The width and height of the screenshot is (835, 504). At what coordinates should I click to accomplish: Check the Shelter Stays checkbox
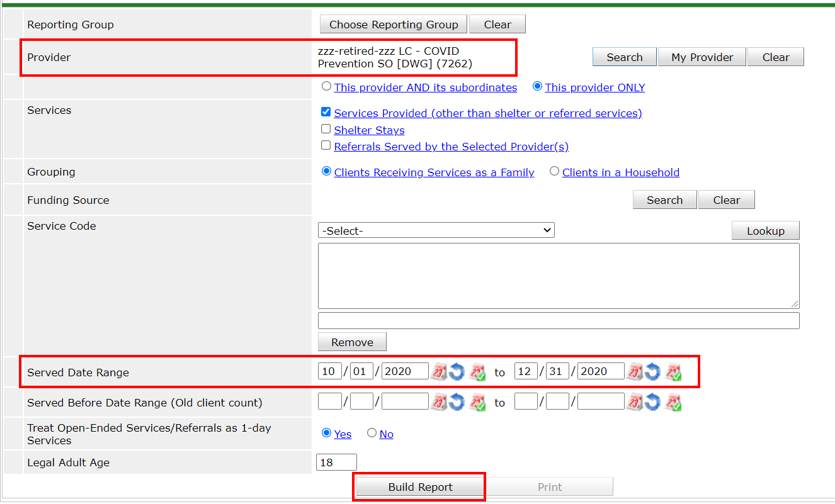(326, 129)
